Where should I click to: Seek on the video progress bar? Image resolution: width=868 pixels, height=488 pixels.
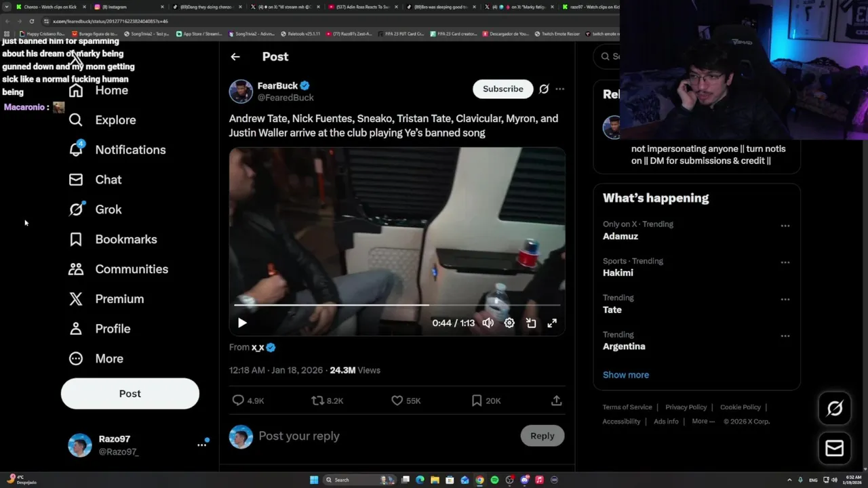(x=397, y=305)
